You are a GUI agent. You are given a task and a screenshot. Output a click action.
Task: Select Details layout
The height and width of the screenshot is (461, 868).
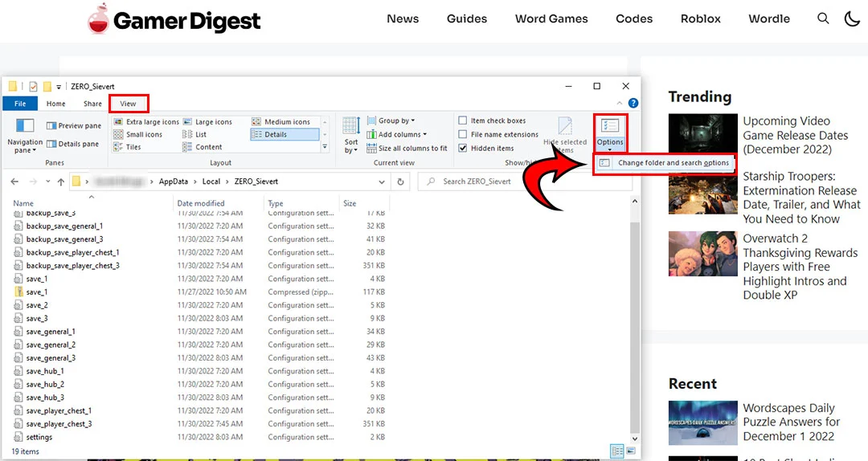285,134
